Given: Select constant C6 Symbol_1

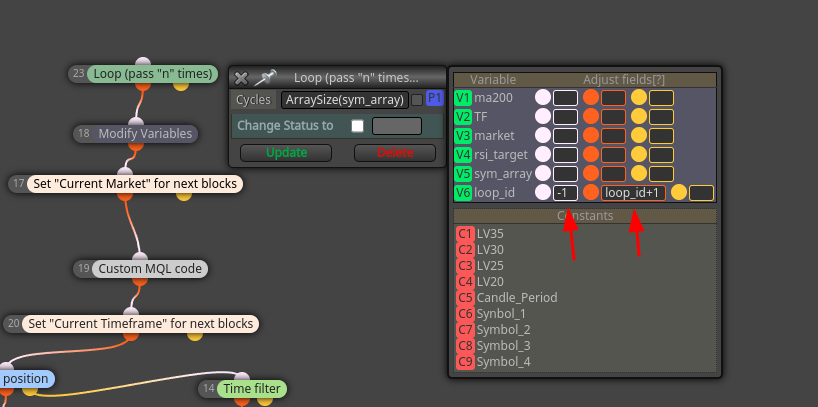Looking at the screenshot, I should coord(465,314).
